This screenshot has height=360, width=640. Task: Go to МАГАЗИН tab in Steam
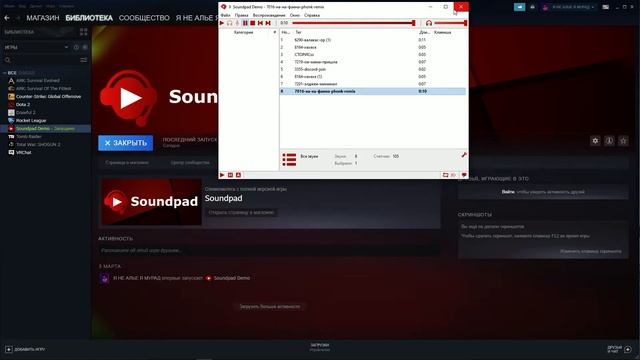43,18
